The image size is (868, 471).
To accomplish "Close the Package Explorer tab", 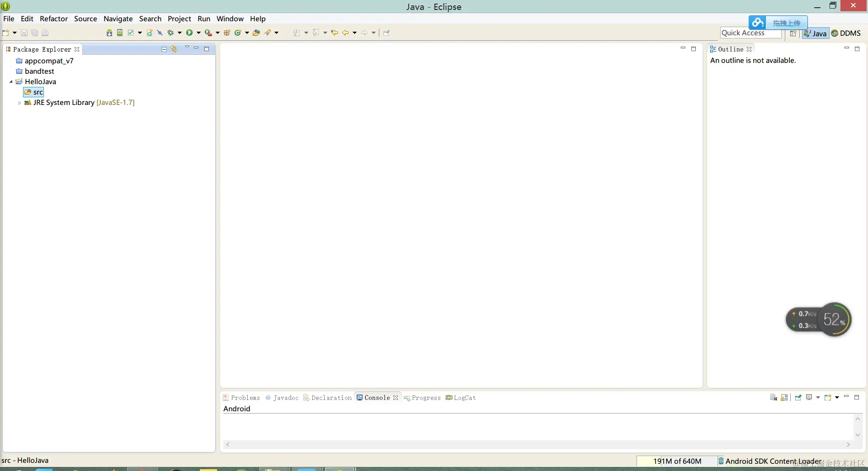I will click(77, 49).
